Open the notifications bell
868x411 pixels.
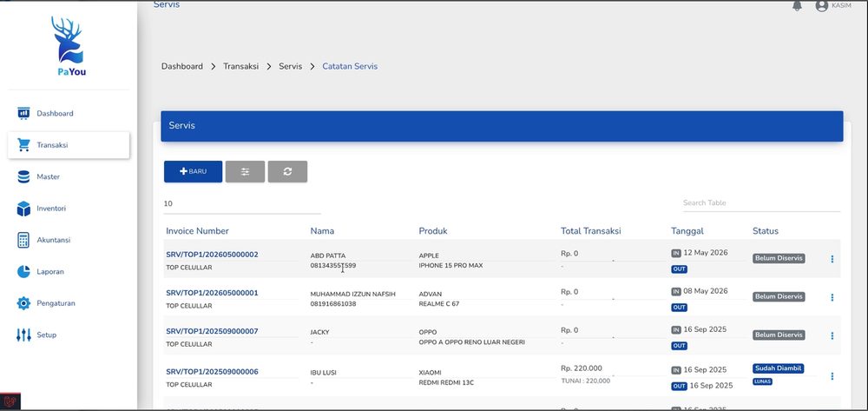[797, 5]
